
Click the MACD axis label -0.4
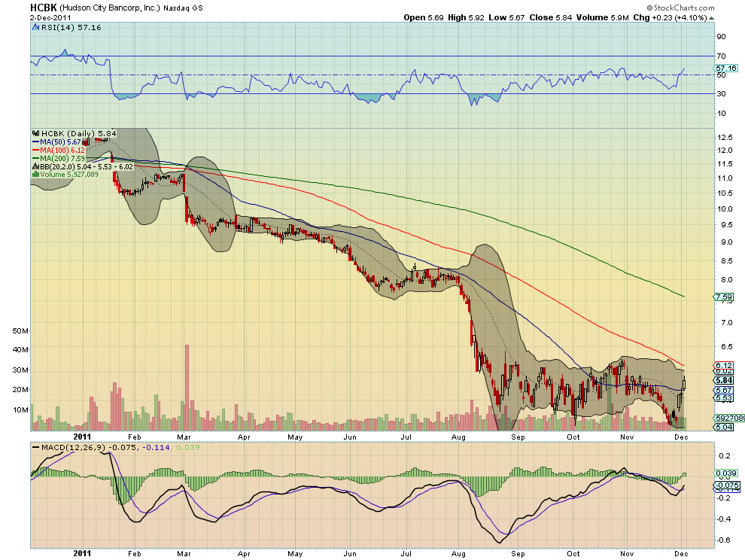[x=724, y=519]
